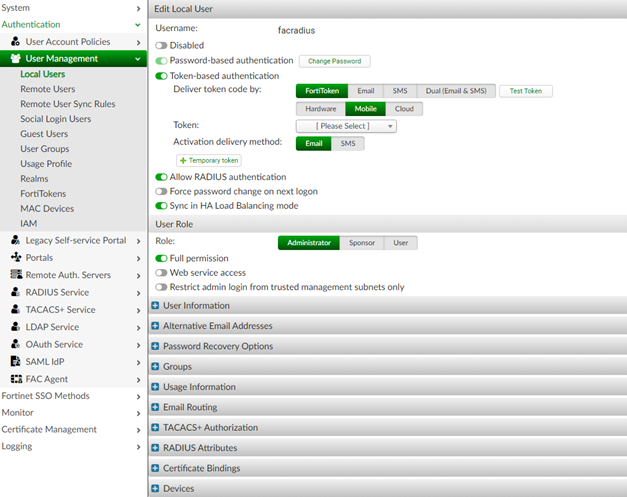Click the FAC Agent icon
Screen dimensions: 627x497
point(16,379)
